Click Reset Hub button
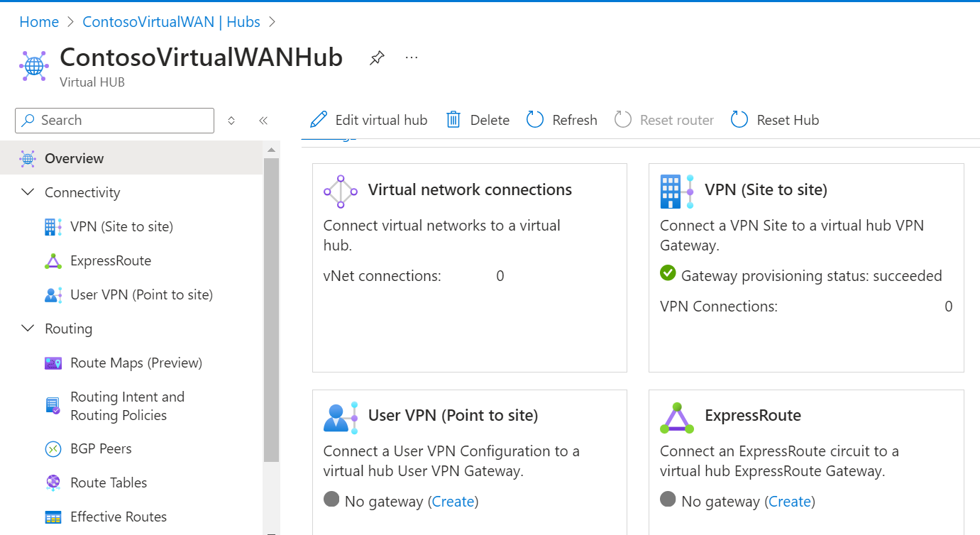This screenshot has height=535, width=980. pyautogui.click(x=775, y=120)
